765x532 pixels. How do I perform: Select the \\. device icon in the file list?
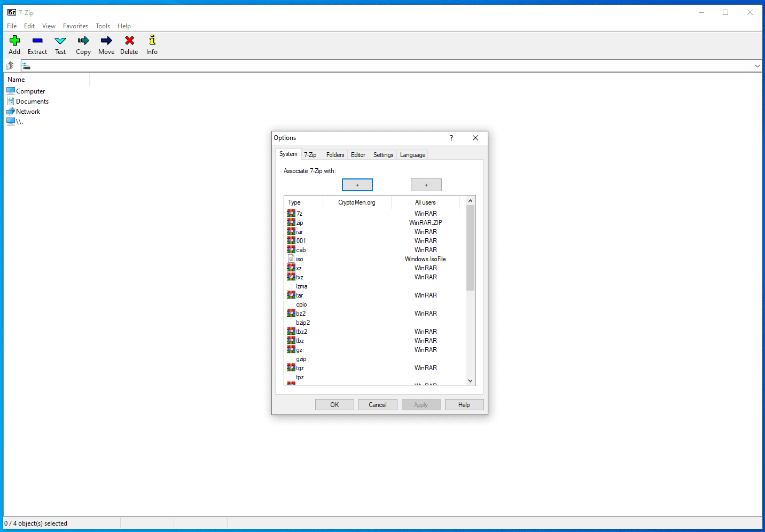(11, 121)
